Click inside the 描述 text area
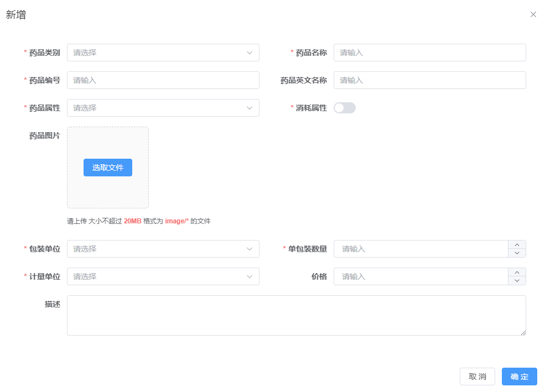The height and width of the screenshot is (392, 545). tap(297, 315)
